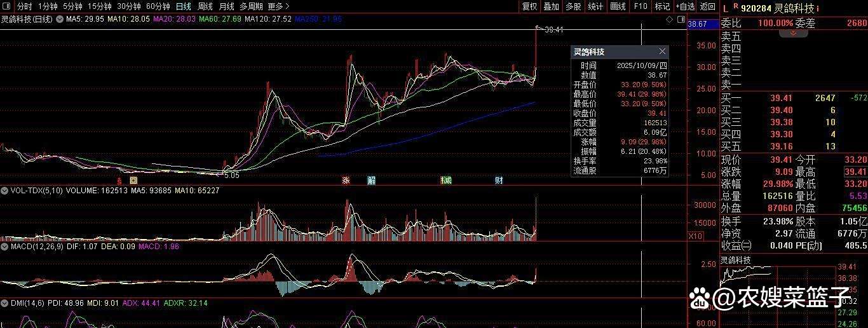This screenshot has width=868, height=328.
Task: Switch to 15分钟 period
Action: [x=100, y=6]
